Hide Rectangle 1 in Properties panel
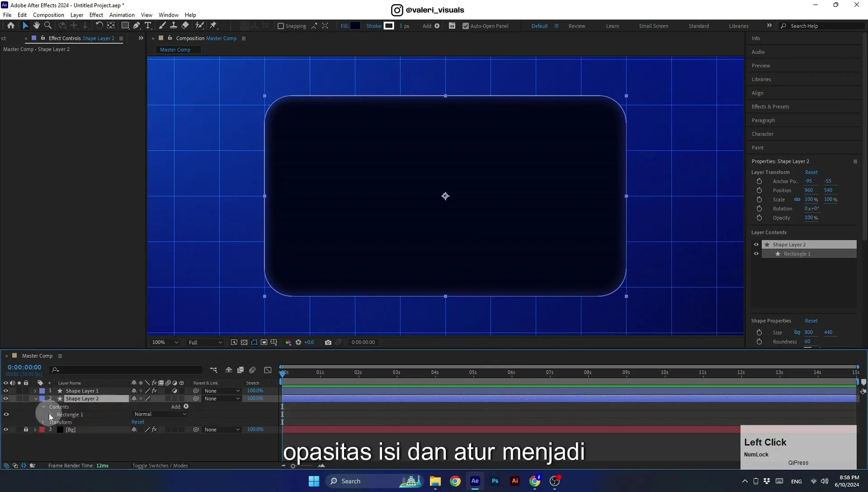The height and width of the screenshot is (492, 868). point(756,254)
